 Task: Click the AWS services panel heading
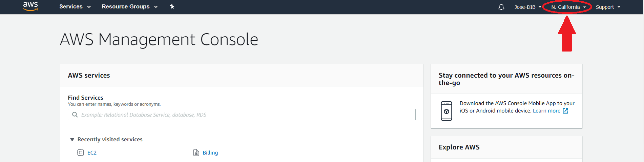[x=89, y=75]
